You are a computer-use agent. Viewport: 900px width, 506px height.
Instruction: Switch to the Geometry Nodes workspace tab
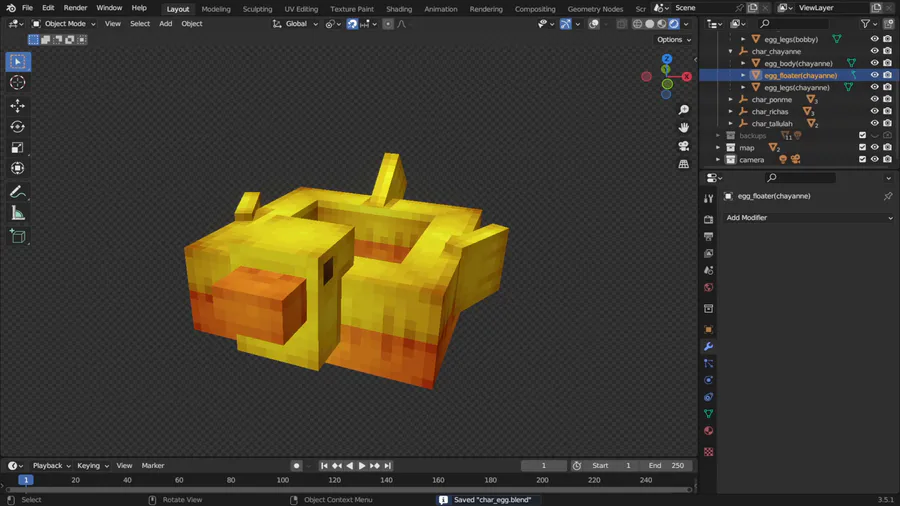pyautogui.click(x=595, y=9)
